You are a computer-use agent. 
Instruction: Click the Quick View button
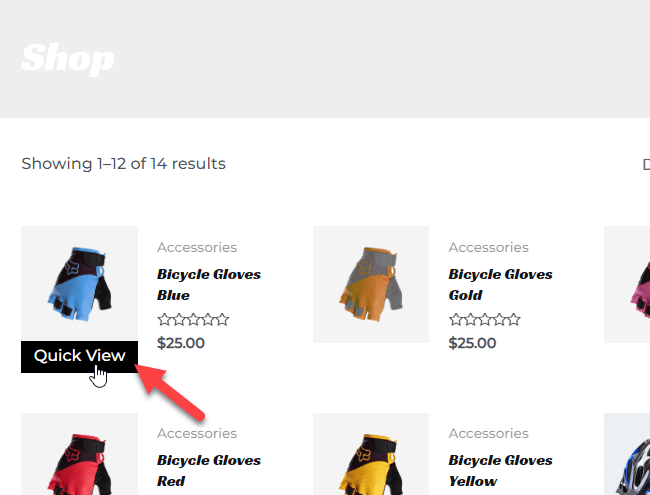pyautogui.click(x=79, y=357)
